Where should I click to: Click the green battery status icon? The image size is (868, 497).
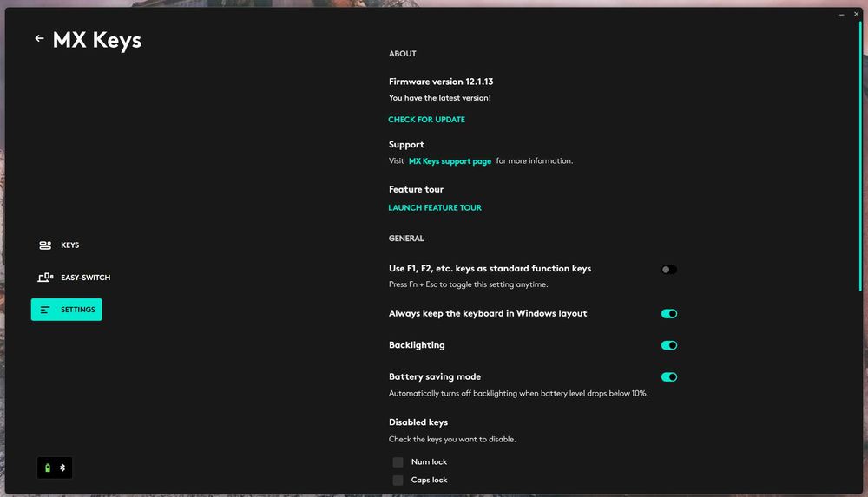click(x=48, y=468)
